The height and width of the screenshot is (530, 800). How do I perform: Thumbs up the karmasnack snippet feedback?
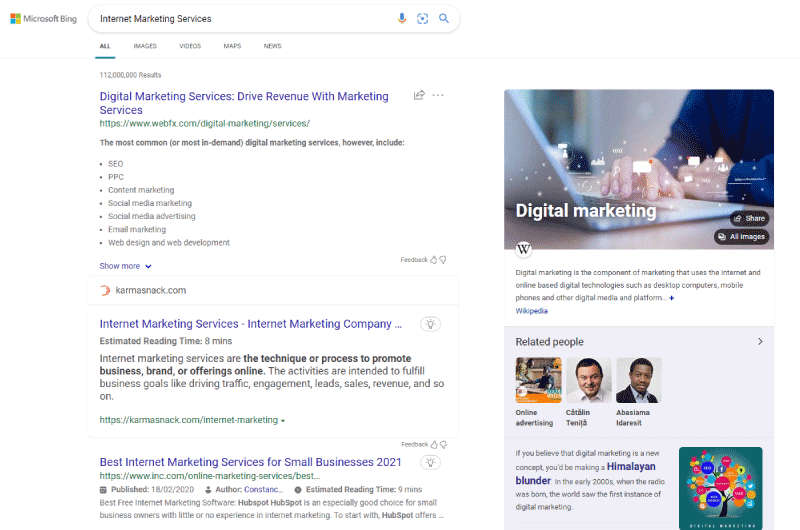(434, 444)
